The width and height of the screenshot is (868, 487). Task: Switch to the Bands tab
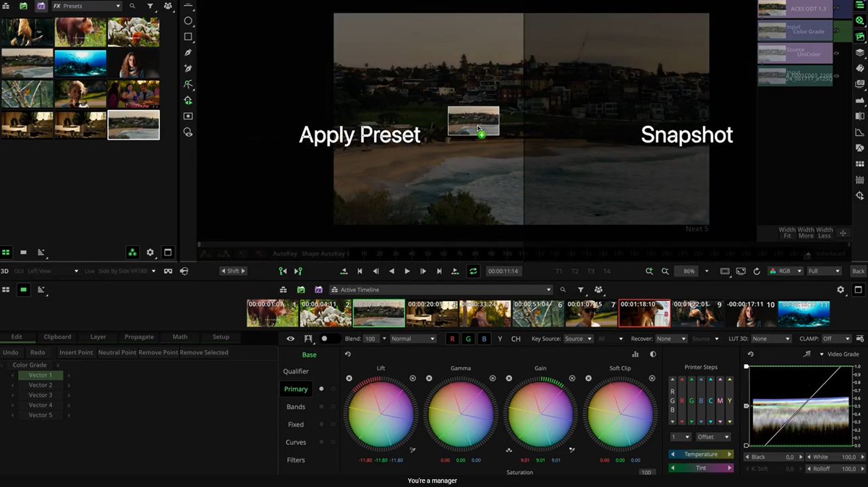click(296, 407)
